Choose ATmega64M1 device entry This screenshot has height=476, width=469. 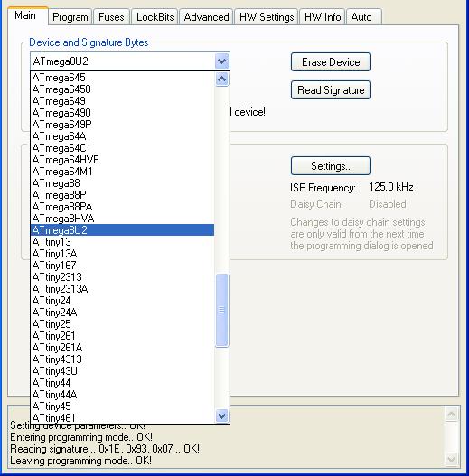click(x=122, y=172)
